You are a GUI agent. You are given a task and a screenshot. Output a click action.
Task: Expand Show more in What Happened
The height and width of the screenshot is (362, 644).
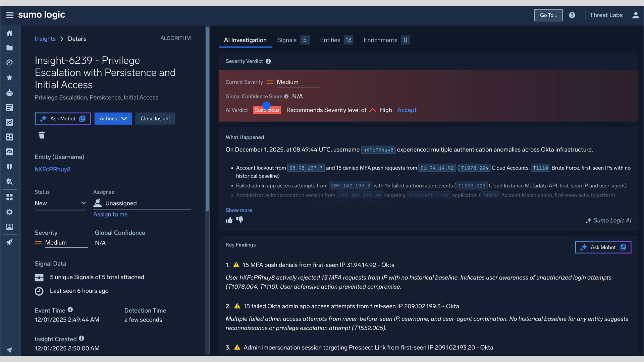238,210
